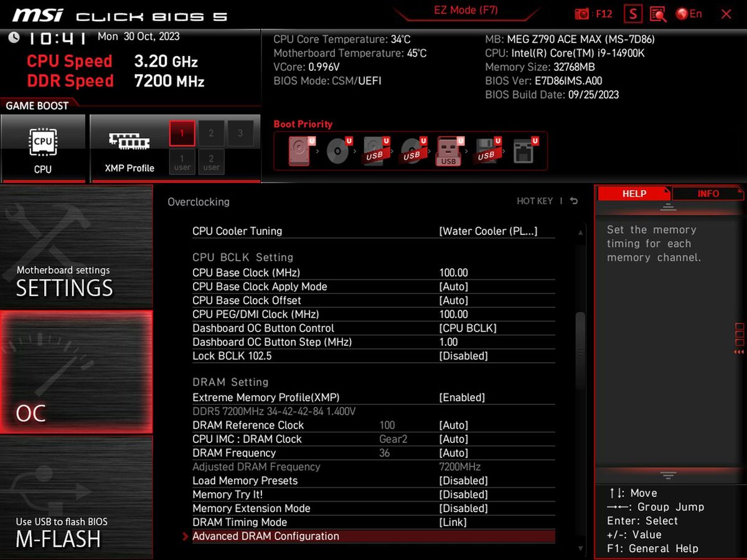The image size is (747, 560).
Task: Collapse help panel with top handle
Action: pyautogui.click(x=668, y=208)
